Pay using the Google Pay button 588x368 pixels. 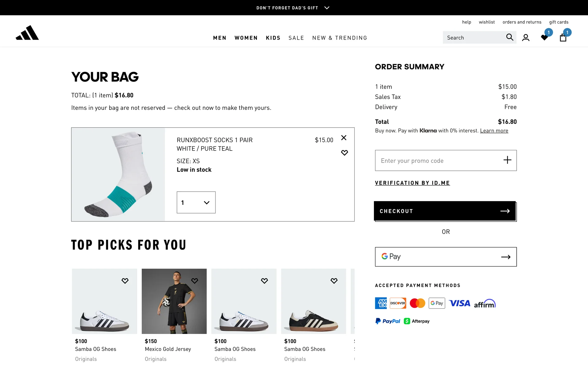pos(446,257)
